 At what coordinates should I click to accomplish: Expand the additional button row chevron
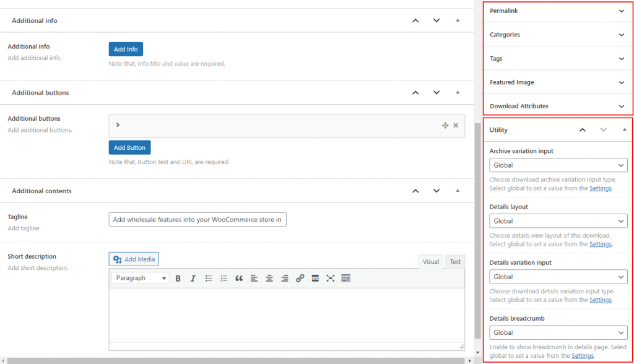click(118, 125)
